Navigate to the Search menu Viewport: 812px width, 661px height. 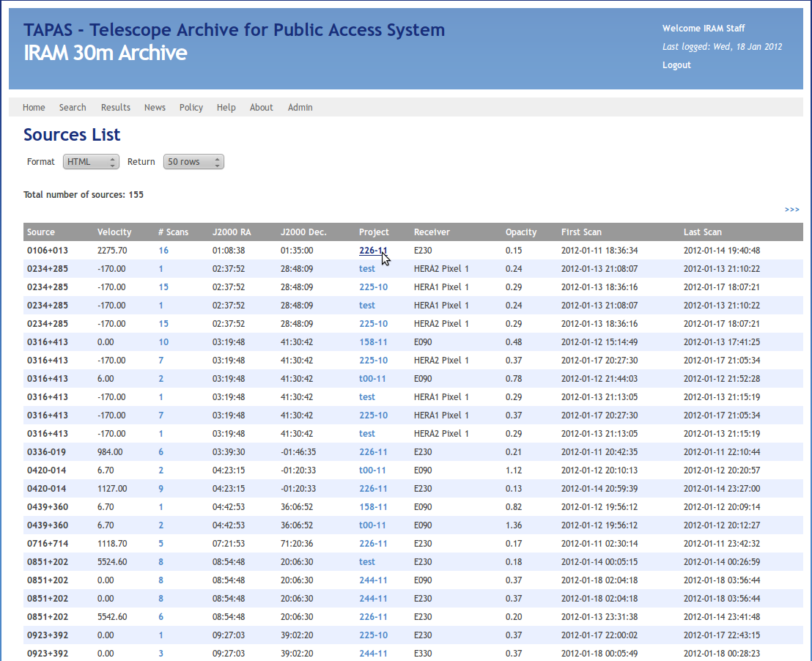[73, 108]
